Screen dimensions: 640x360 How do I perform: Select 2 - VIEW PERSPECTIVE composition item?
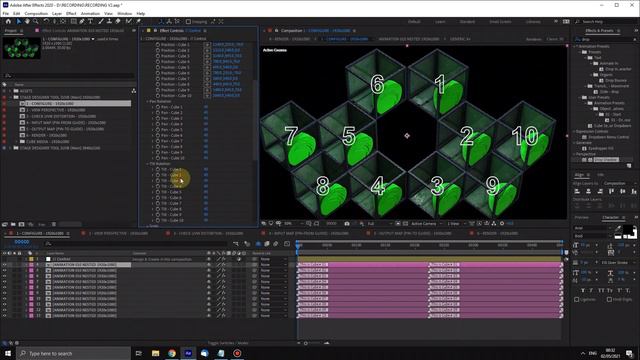pos(55,110)
